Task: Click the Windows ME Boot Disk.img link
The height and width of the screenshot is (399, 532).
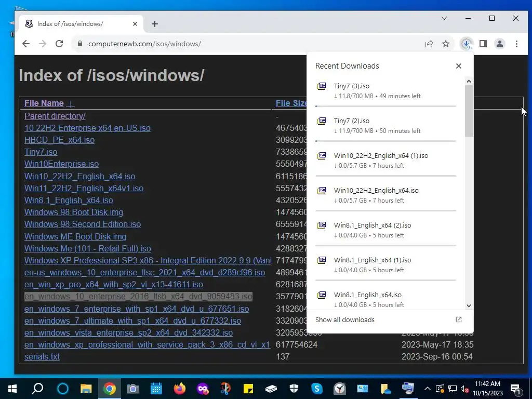Action: pos(75,236)
